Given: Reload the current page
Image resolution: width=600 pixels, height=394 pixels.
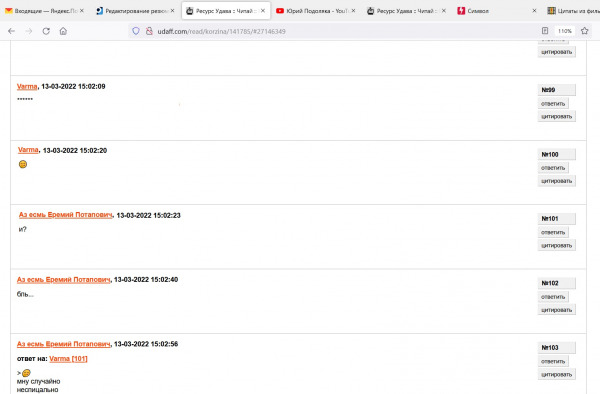Looking at the screenshot, I should (x=46, y=31).
